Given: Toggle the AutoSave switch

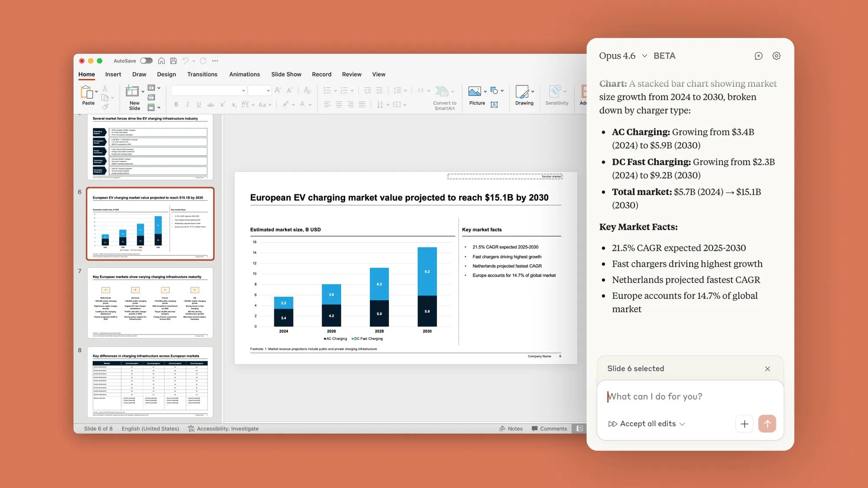Looking at the screenshot, I should [x=146, y=61].
